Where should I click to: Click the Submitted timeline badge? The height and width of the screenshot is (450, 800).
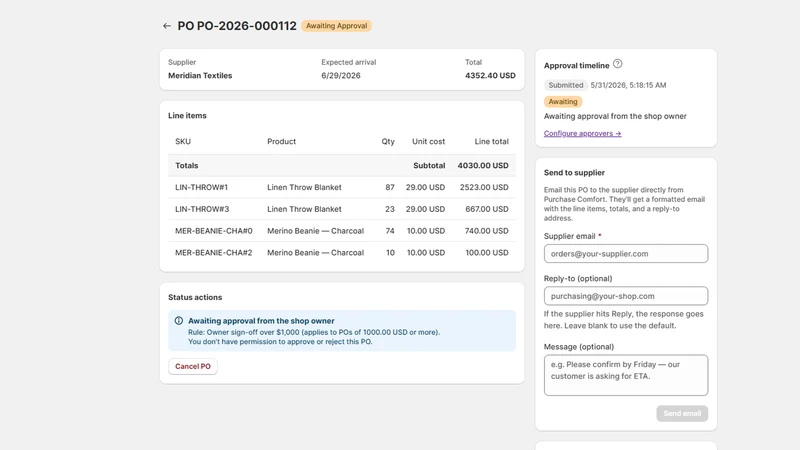point(565,85)
